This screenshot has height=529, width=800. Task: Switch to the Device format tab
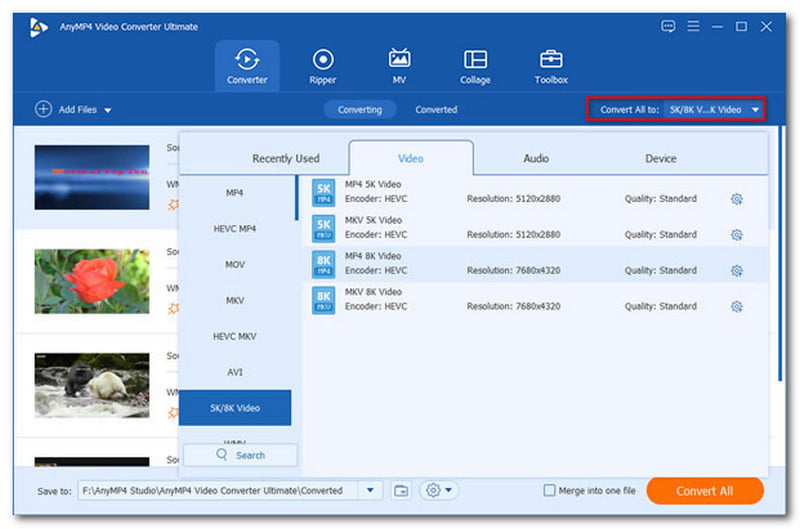pos(660,158)
